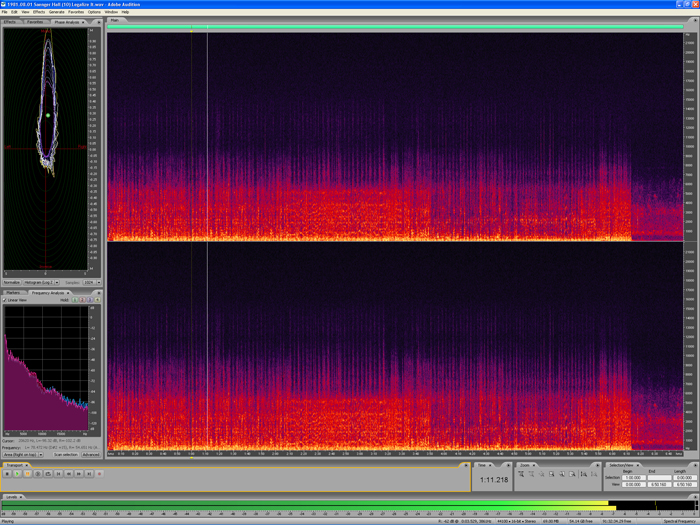Open the Favorites menu
This screenshot has width=700, height=525.
[x=76, y=12]
